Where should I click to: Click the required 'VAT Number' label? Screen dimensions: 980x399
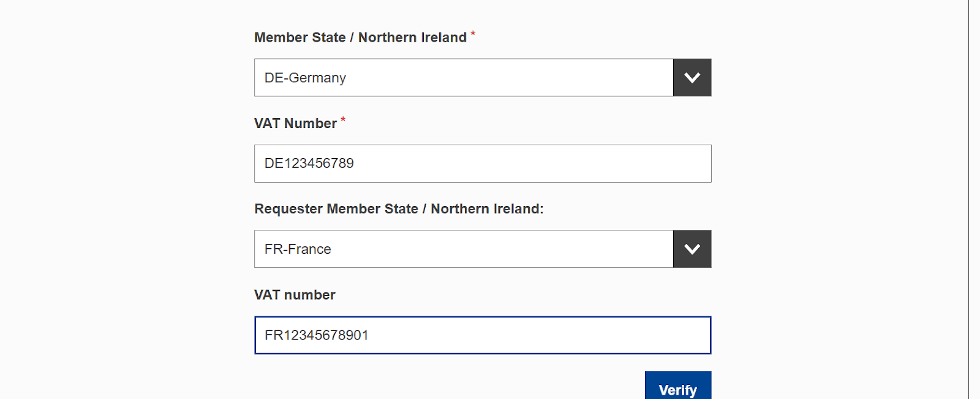point(295,123)
